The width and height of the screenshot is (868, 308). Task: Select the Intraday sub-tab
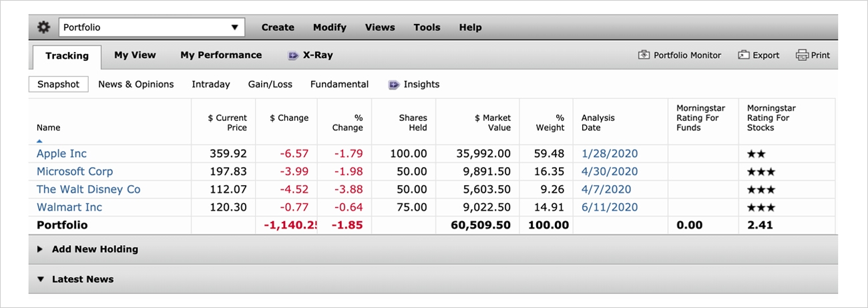click(211, 84)
